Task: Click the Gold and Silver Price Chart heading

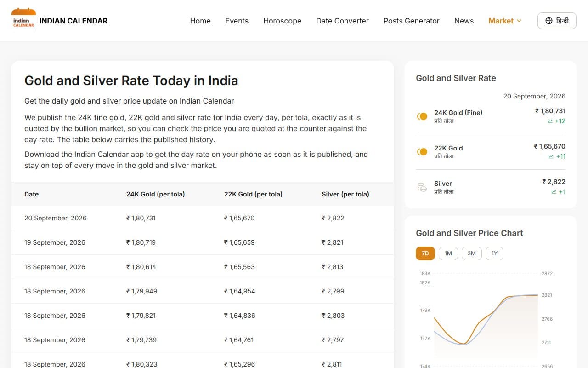Action: click(x=469, y=233)
